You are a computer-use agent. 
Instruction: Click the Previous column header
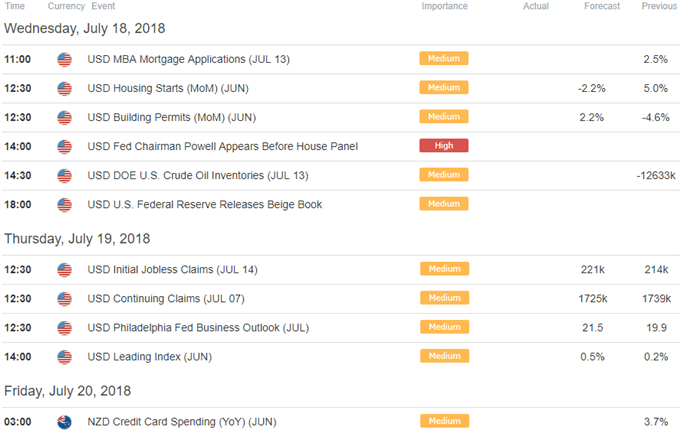659,6
